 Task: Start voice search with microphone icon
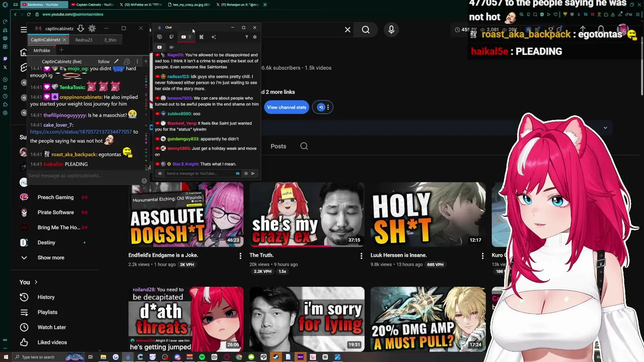point(391,30)
